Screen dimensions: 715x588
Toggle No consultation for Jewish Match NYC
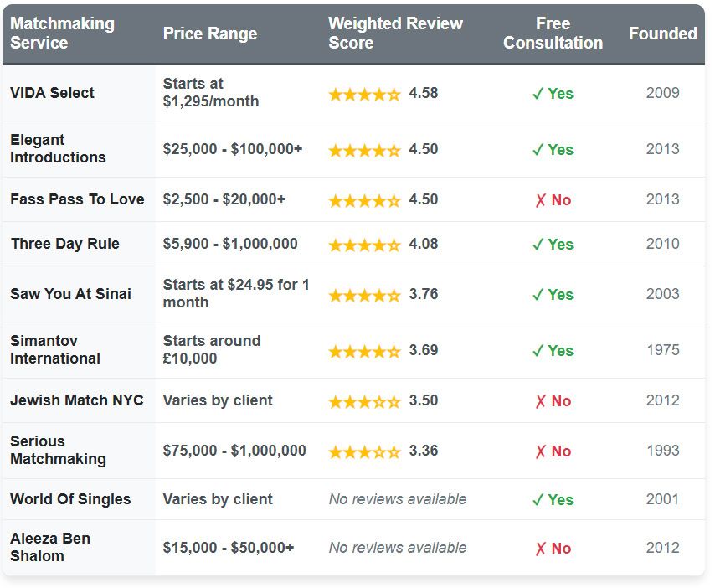click(553, 400)
